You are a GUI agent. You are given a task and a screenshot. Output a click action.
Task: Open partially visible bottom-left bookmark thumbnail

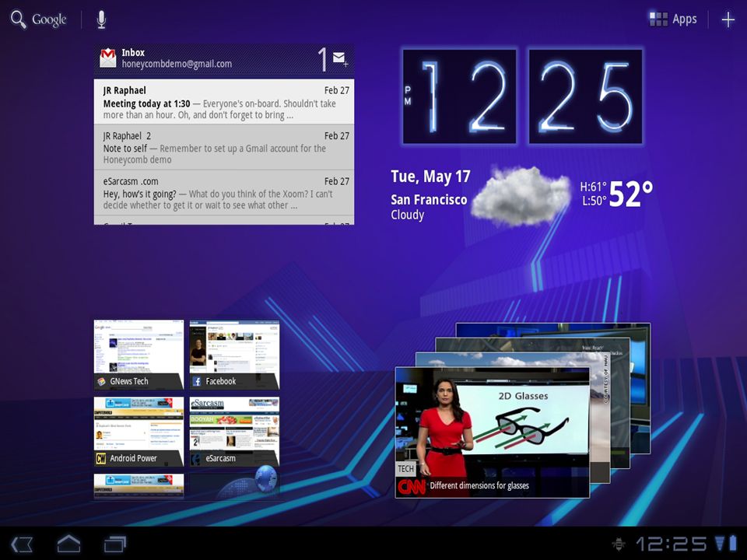[x=139, y=486]
